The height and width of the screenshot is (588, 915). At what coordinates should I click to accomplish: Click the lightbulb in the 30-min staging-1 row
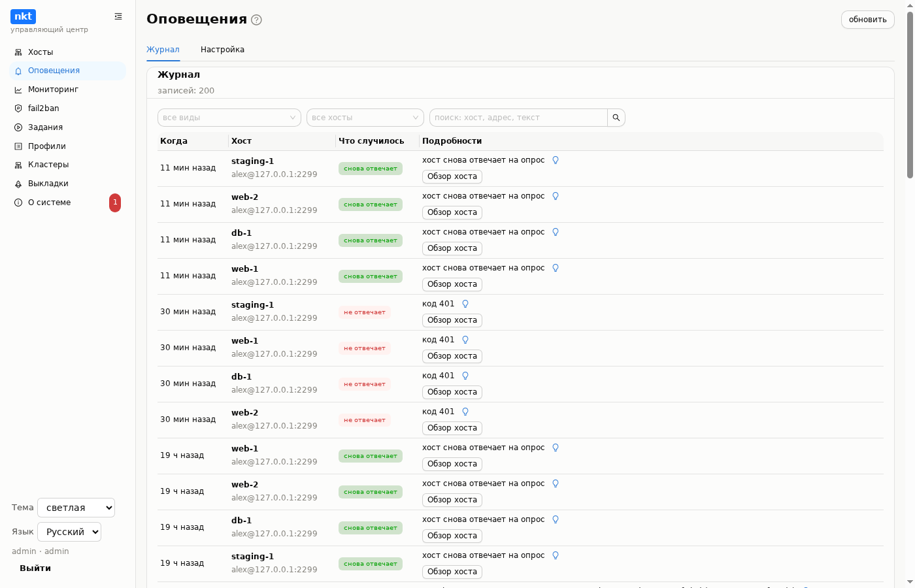point(465,304)
